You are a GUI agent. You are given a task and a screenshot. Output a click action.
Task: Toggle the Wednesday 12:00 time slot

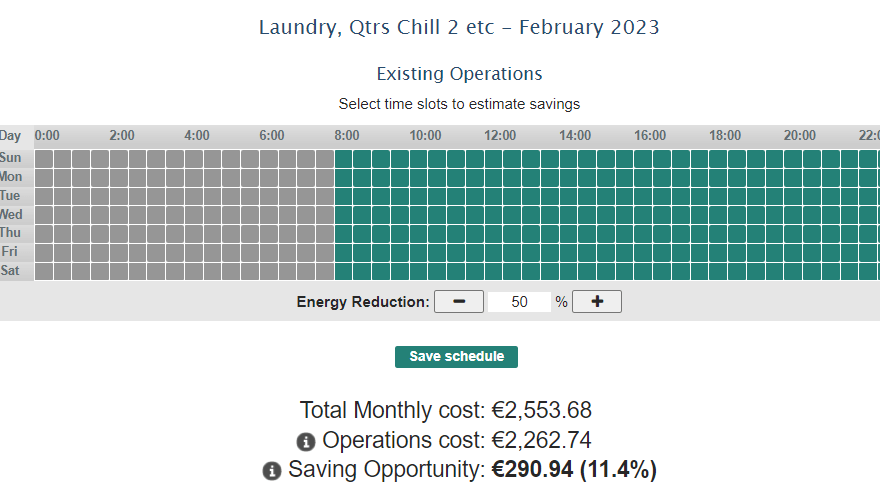point(494,215)
